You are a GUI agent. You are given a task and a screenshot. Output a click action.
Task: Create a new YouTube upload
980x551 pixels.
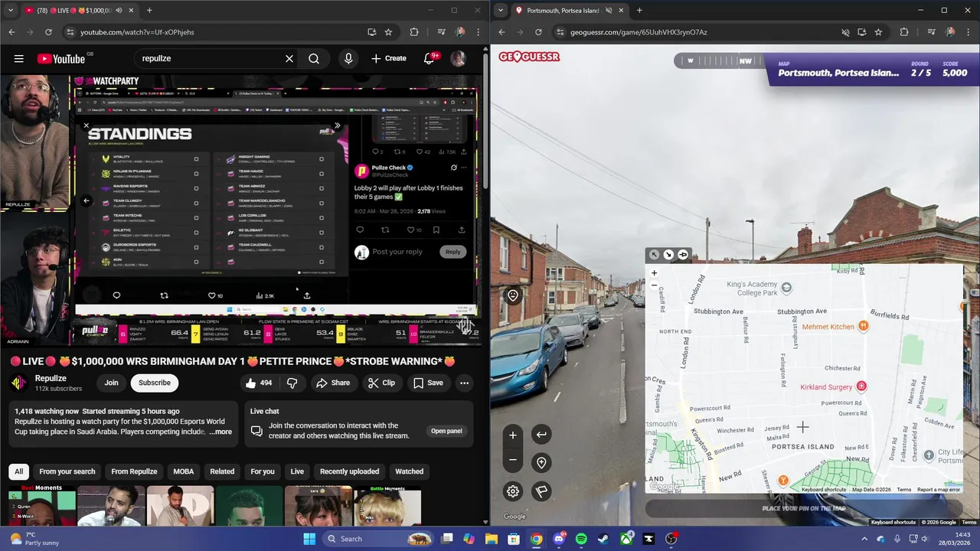coord(389,58)
